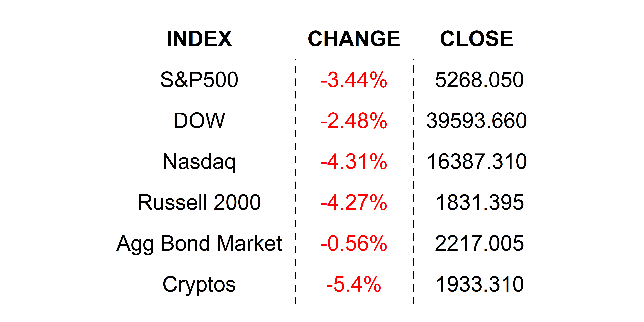Select the Agg Bond close 2217.005
The image size is (644, 322).
click(479, 243)
